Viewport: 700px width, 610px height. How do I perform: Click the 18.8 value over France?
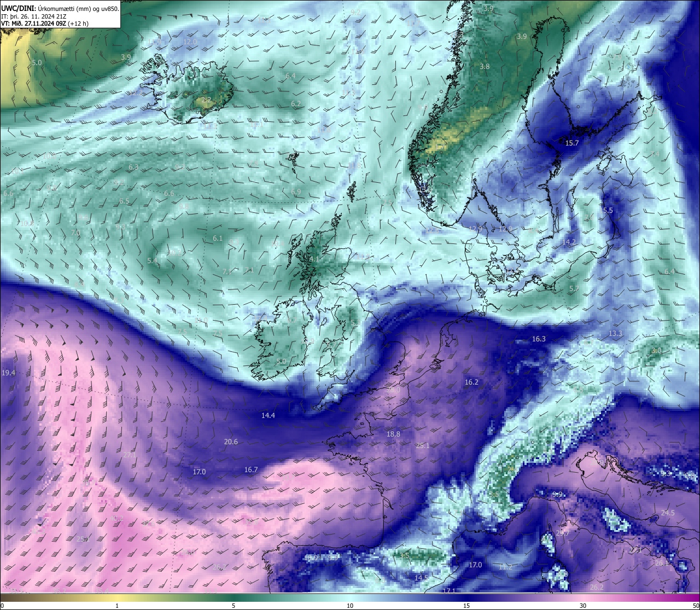tap(393, 434)
